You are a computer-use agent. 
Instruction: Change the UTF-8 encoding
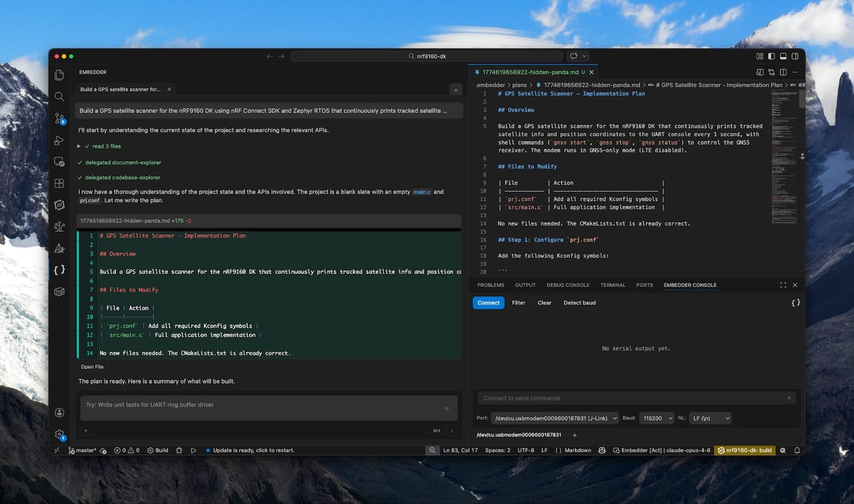point(526,451)
